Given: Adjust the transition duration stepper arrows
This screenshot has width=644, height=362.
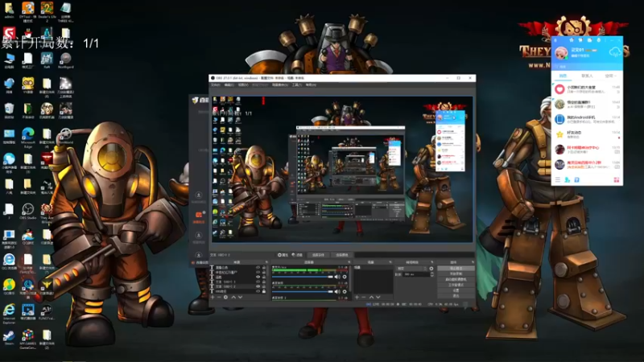Looking at the screenshot, I should click(x=432, y=274).
